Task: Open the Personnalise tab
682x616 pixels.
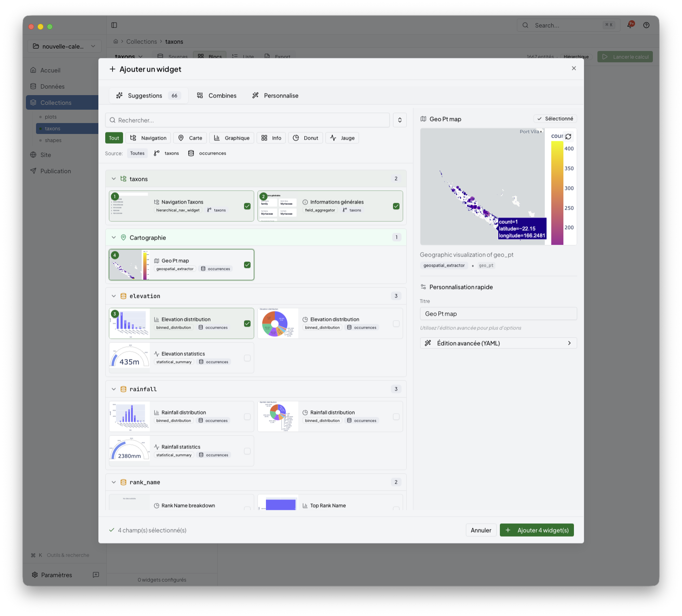Action: tap(275, 96)
